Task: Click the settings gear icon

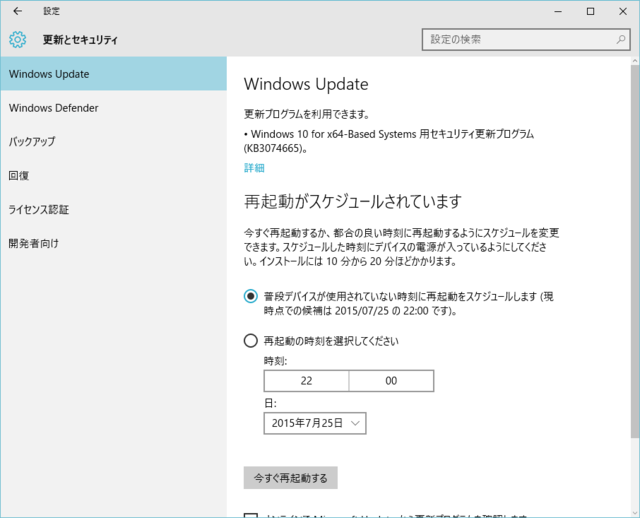Action: (x=18, y=40)
